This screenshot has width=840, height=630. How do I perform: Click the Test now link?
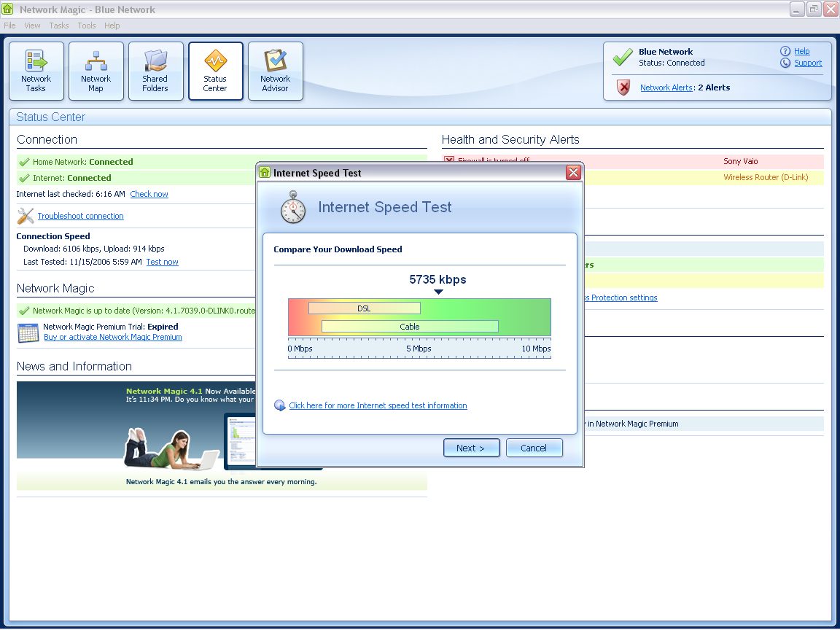pyautogui.click(x=163, y=262)
